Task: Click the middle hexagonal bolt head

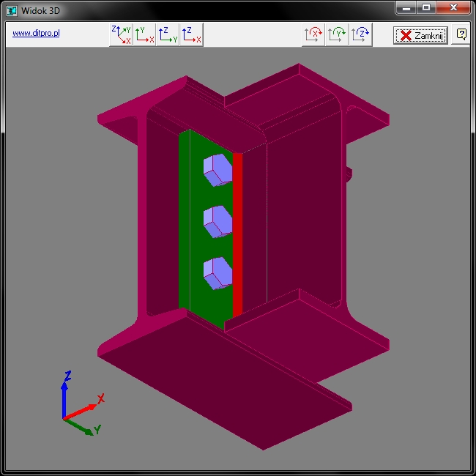Action: pyautogui.click(x=217, y=222)
